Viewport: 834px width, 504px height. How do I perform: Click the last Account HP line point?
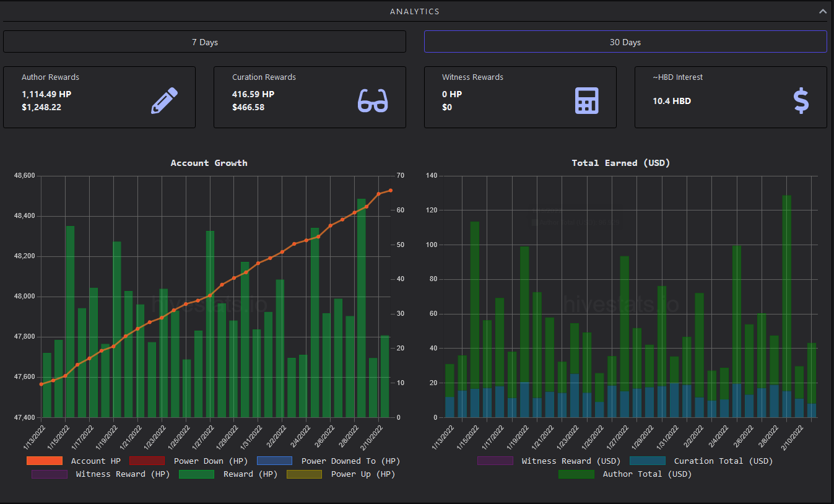[x=390, y=191]
